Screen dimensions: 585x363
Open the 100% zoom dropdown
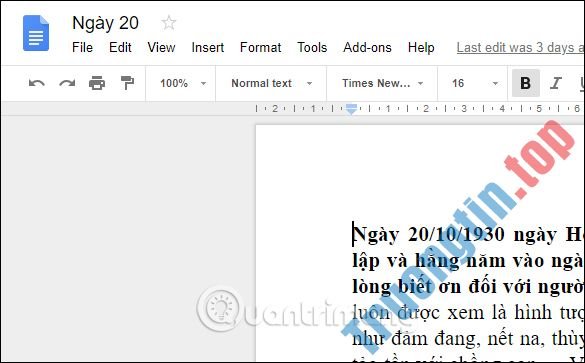(x=183, y=83)
